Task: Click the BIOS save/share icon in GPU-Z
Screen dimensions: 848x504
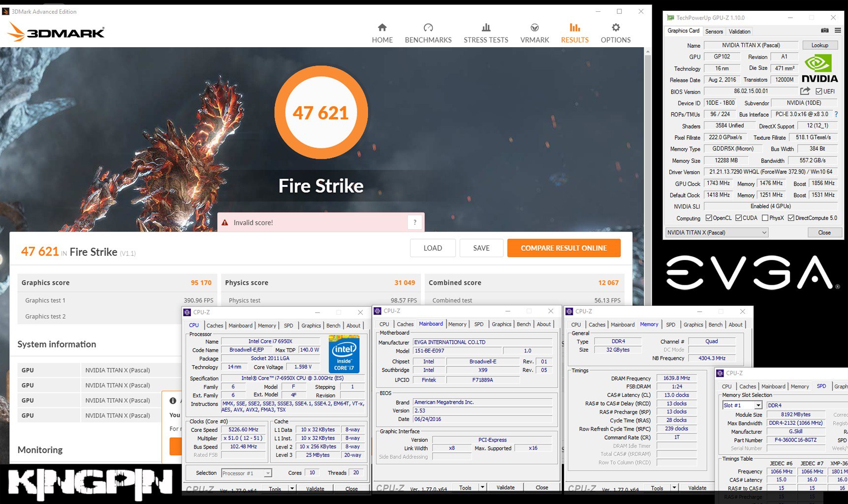Action: [x=805, y=91]
